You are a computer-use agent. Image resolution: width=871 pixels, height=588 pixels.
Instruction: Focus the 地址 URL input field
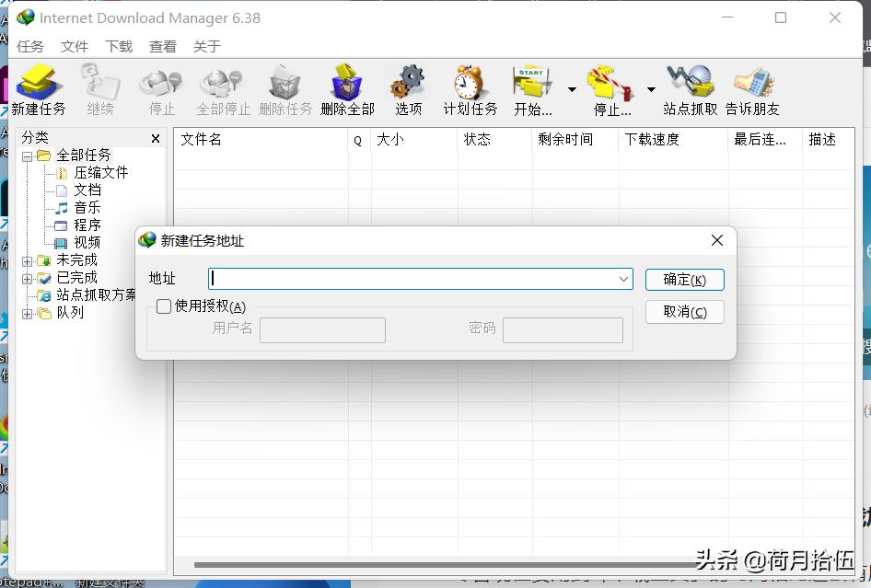coord(412,279)
